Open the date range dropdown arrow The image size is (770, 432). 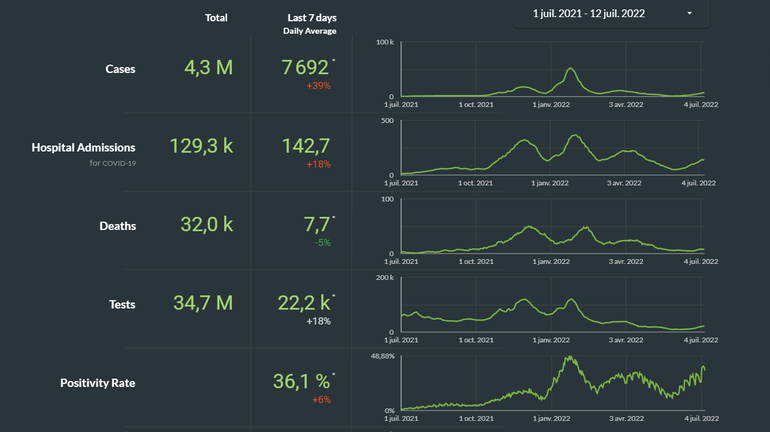point(689,13)
